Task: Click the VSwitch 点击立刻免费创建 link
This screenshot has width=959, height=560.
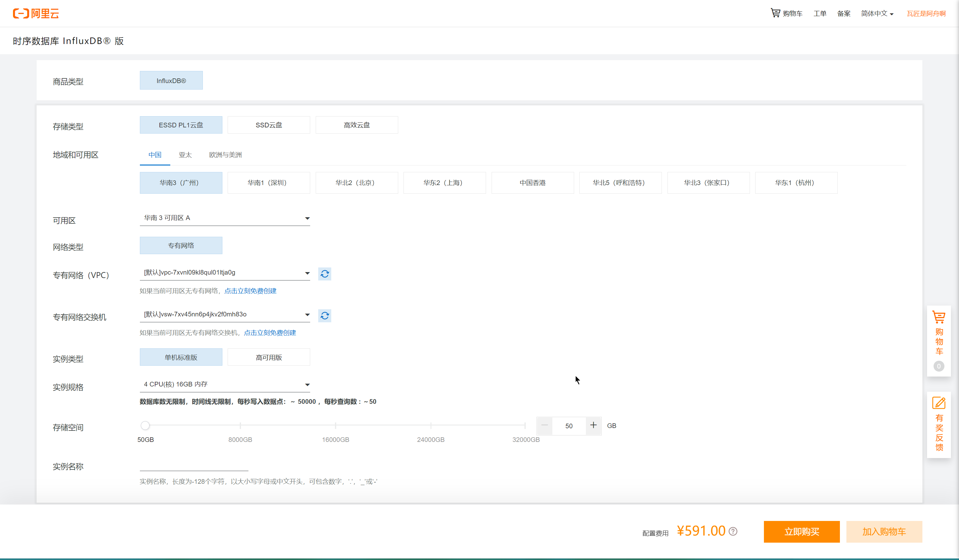Action: 270,333
